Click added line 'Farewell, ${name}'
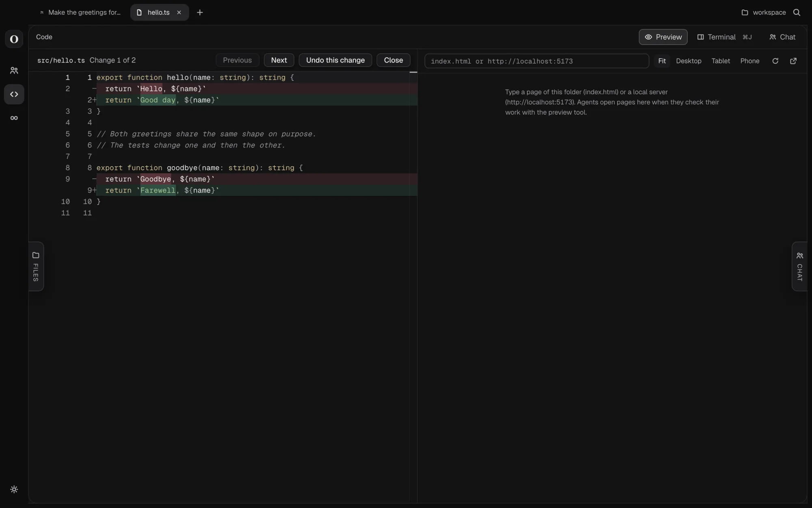 pyautogui.click(x=257, y=190)
